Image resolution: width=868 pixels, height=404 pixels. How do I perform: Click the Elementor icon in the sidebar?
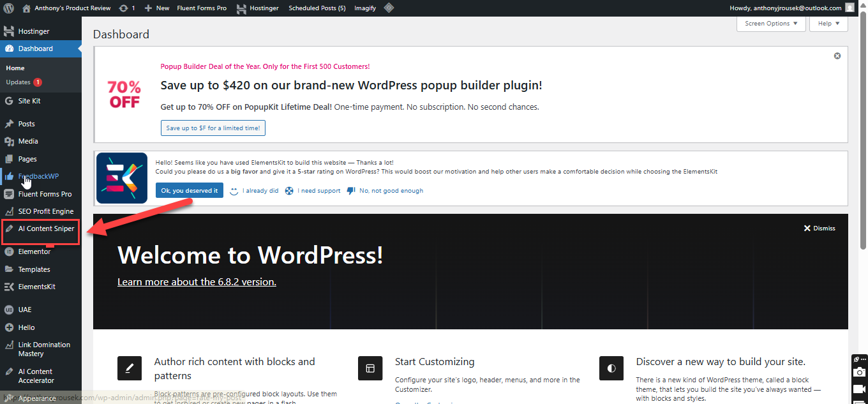coord(9,251)
